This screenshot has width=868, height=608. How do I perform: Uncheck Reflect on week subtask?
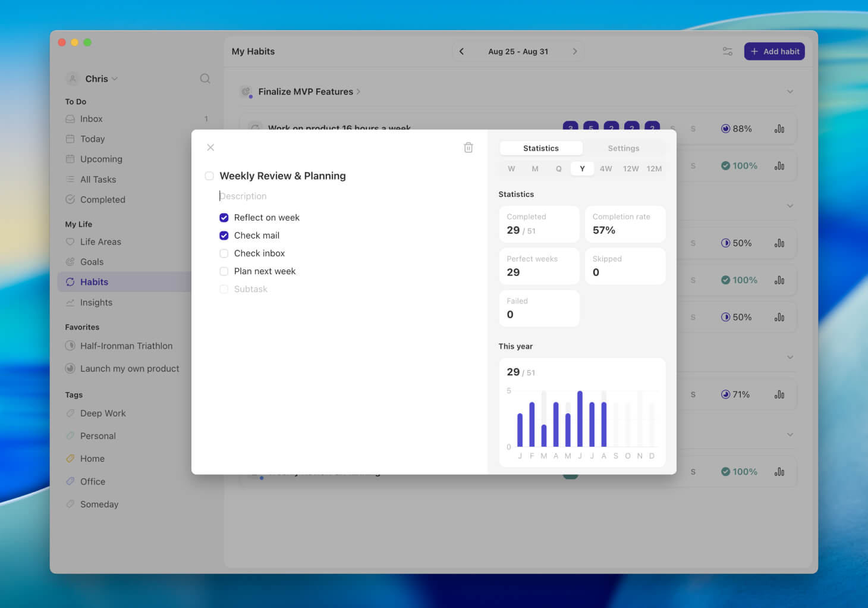224,218
